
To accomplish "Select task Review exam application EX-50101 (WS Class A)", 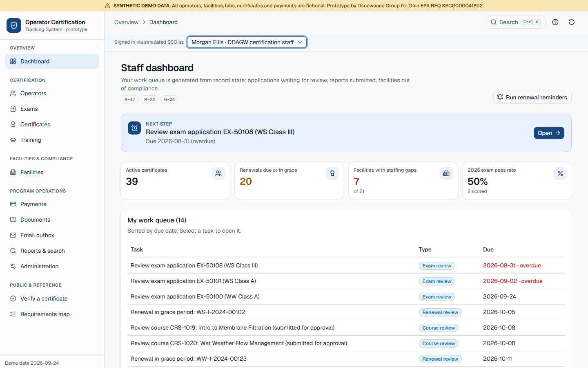I will point(346,281).
